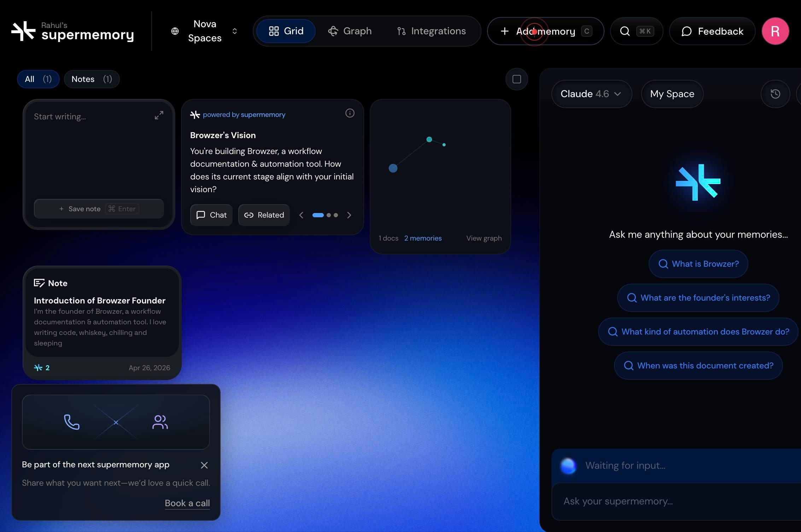The width and height of the screenshot is (801, 532).
Task: Switch to the Graph view tab
Action: (x=350, y=31)
